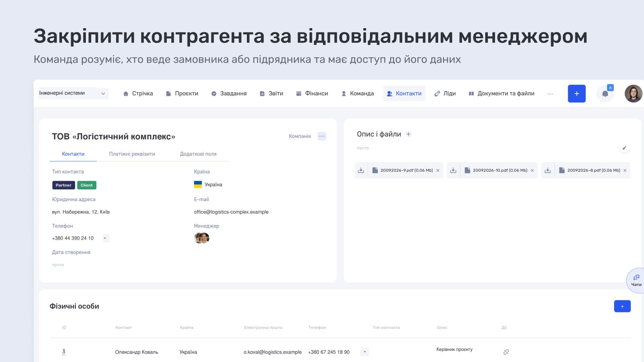
Task: Remove file 20092026-10.pdf
Action: pos(532,170)
